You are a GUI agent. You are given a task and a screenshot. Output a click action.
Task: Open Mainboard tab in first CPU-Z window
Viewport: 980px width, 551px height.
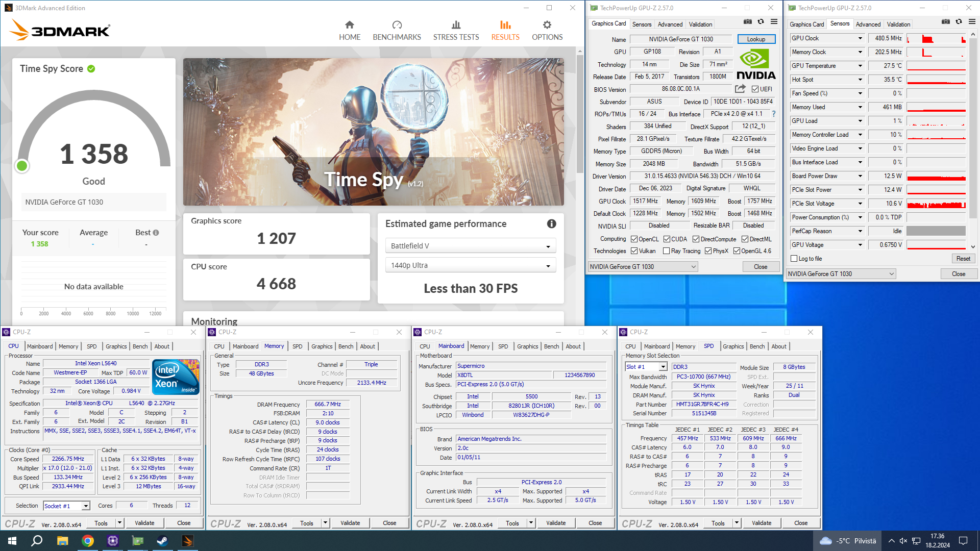[x=40, y=346]
